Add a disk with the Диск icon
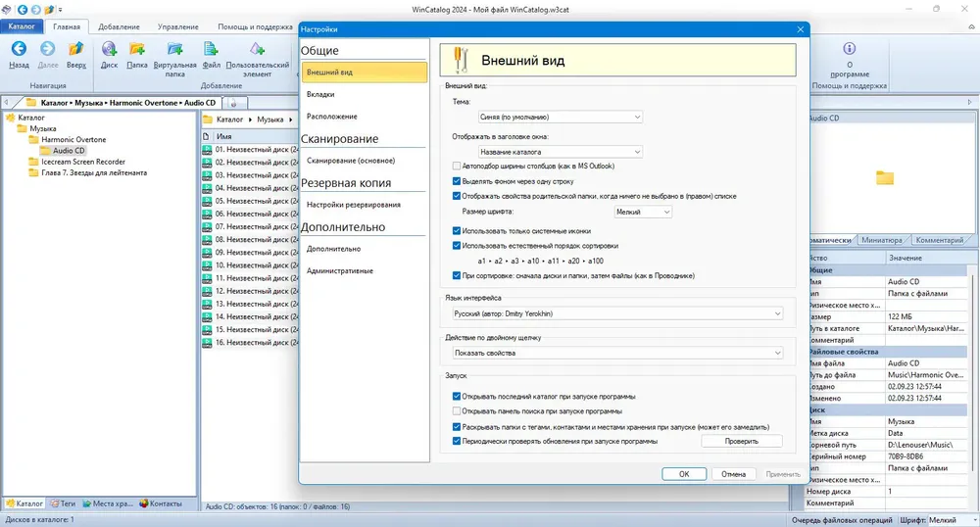Viewport: 980px width, 527px height. pos(110,49)
